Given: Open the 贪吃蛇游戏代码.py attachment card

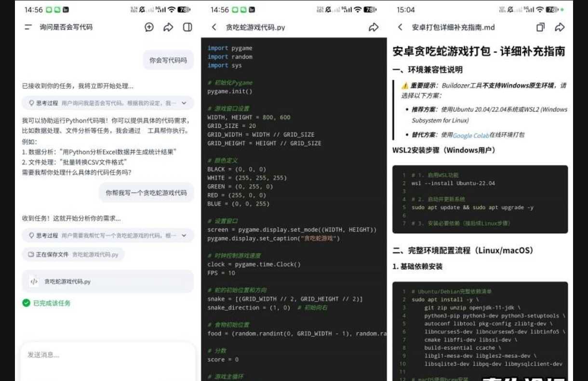Looking at the screenshot, I should pos(107,282).
